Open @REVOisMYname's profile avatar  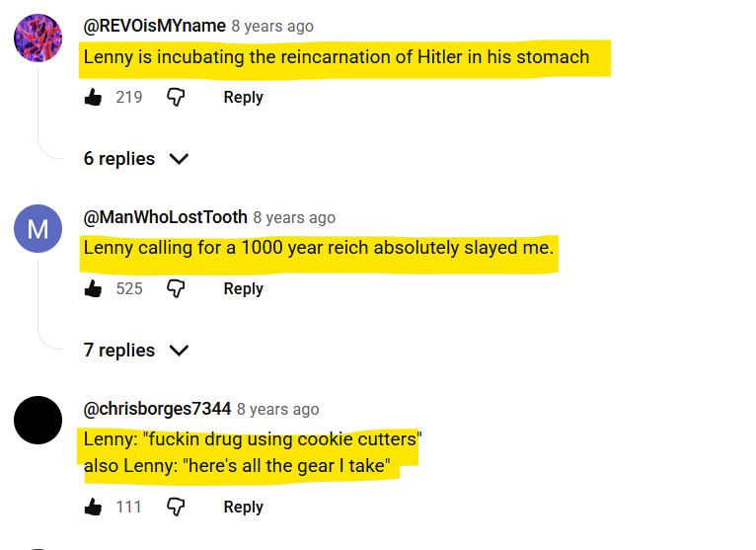[x=38, y=39]
